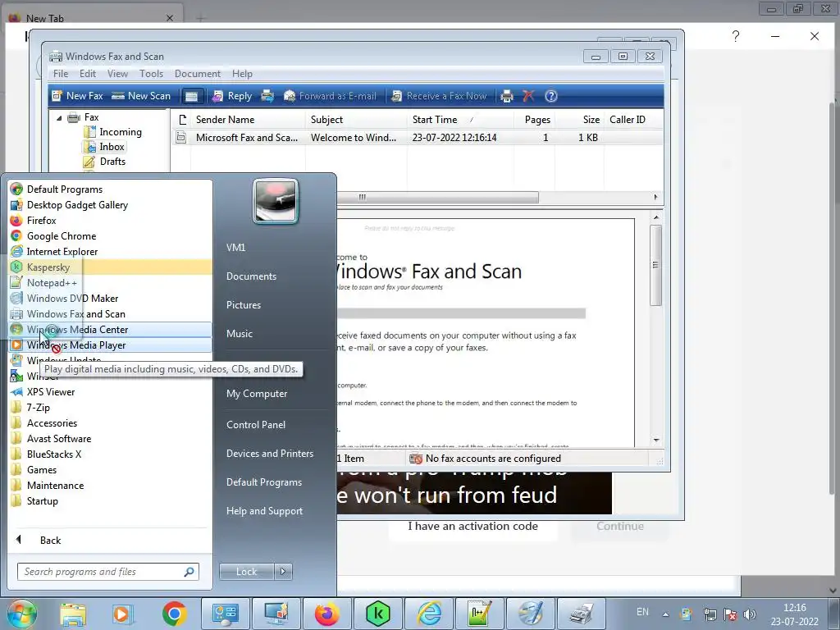Click the forward as fax icon beside Reply

point(267,96)
